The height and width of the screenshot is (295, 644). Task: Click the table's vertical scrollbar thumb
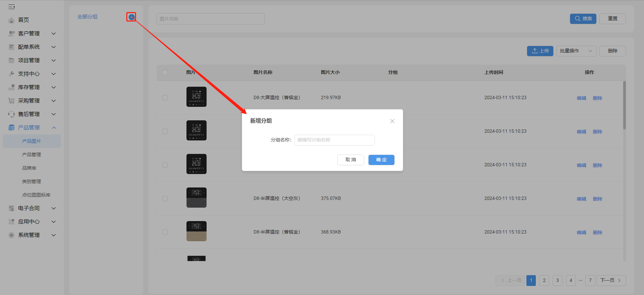coord(625,105)
